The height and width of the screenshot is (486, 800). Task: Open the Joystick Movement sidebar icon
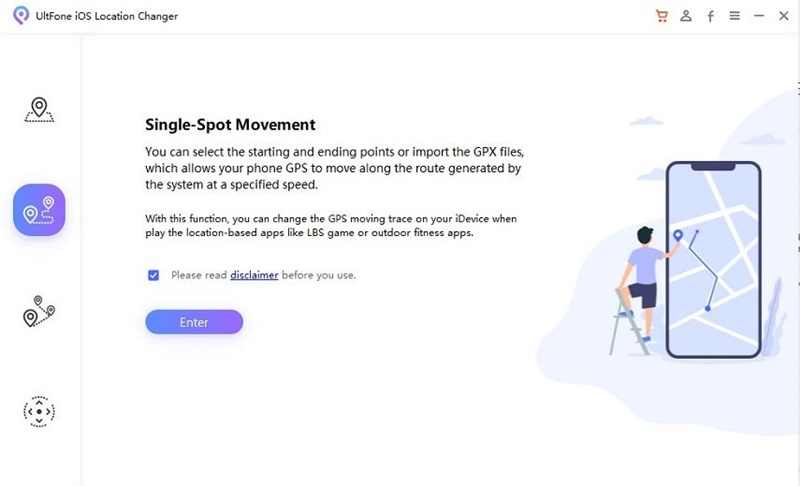(x=39, y=410)
